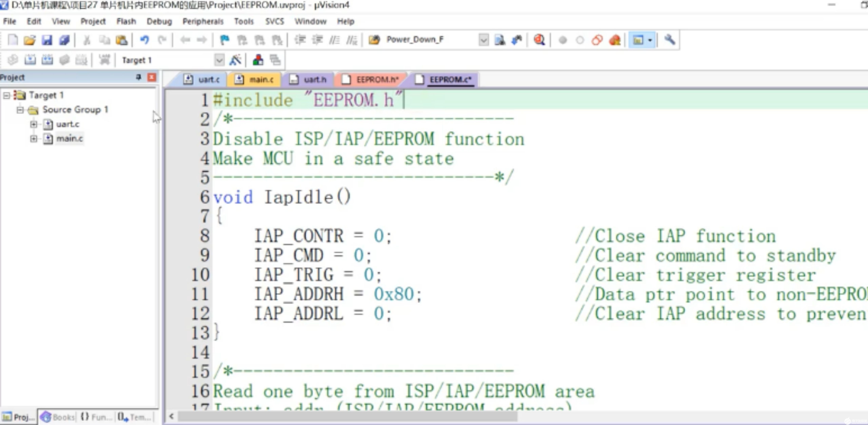Screen dimensions: 868x425
Task: Click the editor's horizontal scrollbar thumb
Action: pyautogui.click(x=347, y=417)
